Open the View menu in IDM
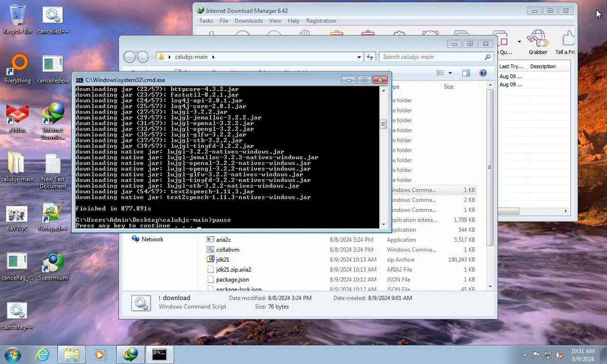 (x=276, y=21)
